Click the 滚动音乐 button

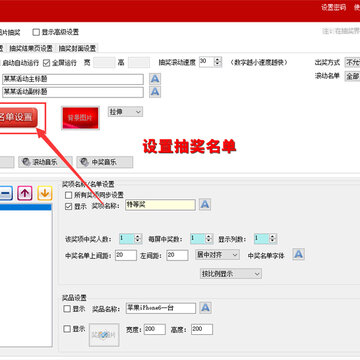pos(45,162)
